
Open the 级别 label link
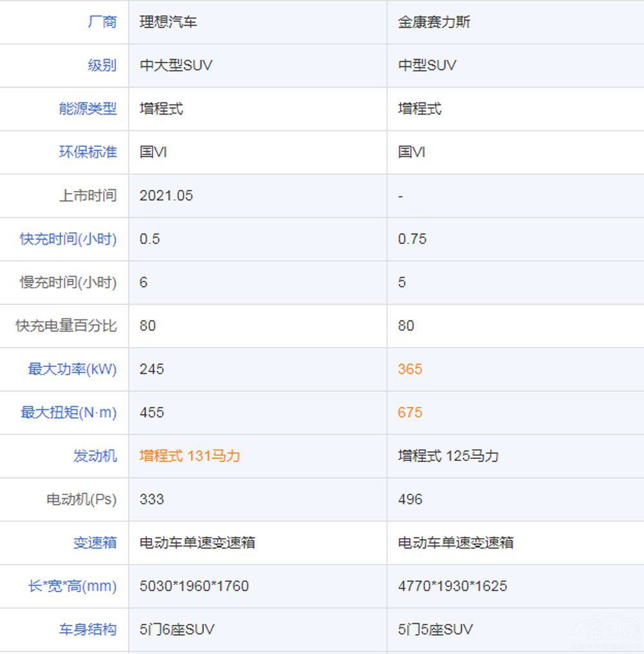[x=102, y=65]
